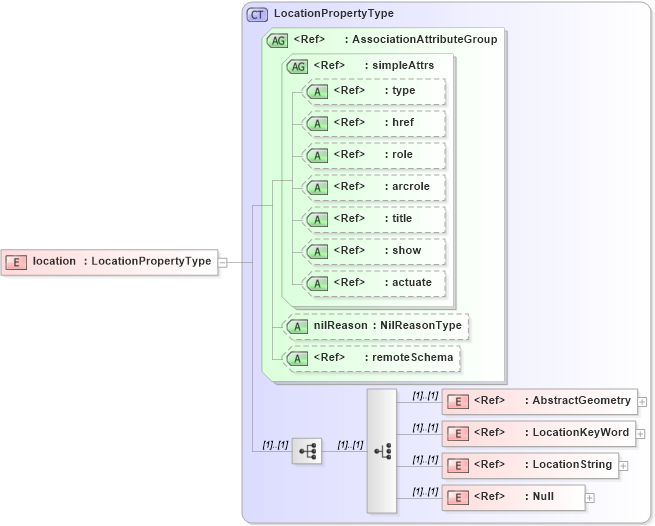Image resolution: width=655 pixels, height=526 pixels.
Task: Click the 'title' attribute name
Action: point(402,219)
